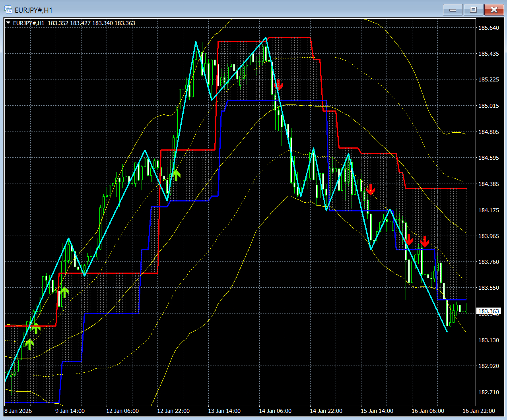Click price scale value 185.225
Viewport: 507px width, 420px height.
pyautogui.click(x=488, y=79)
